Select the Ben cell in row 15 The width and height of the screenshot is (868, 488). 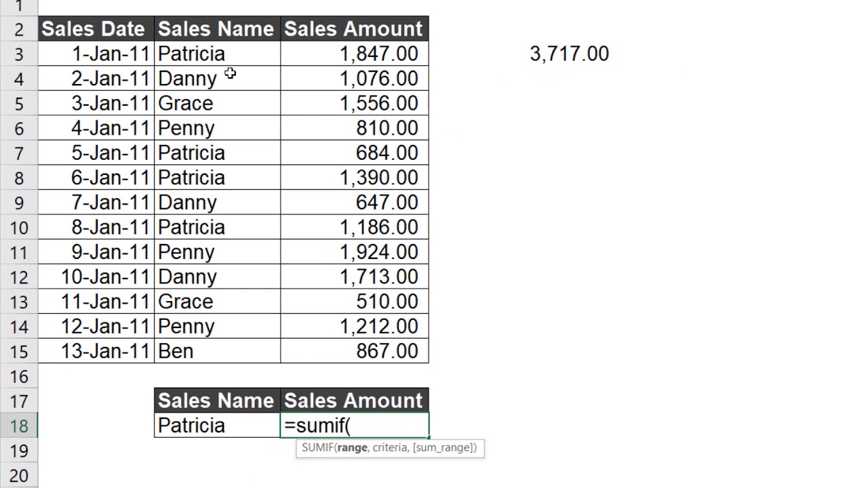point(217,351)
